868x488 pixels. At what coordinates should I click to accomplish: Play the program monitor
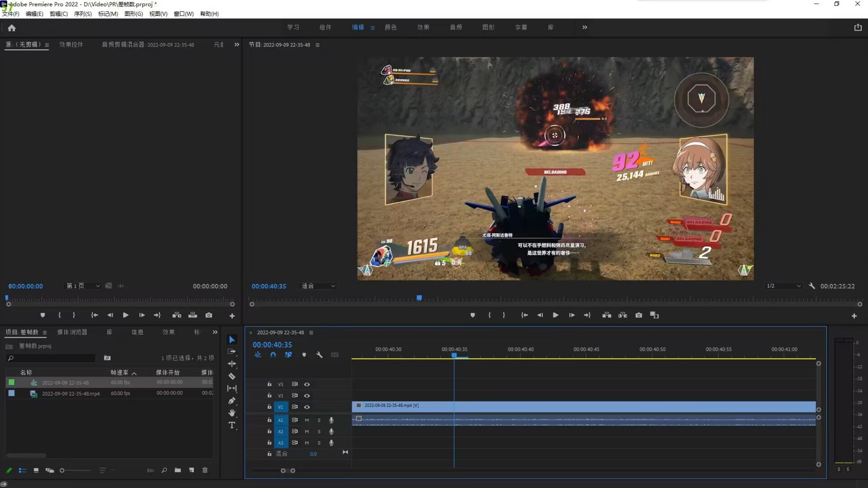pyautogui.click(x=556, y=315)
